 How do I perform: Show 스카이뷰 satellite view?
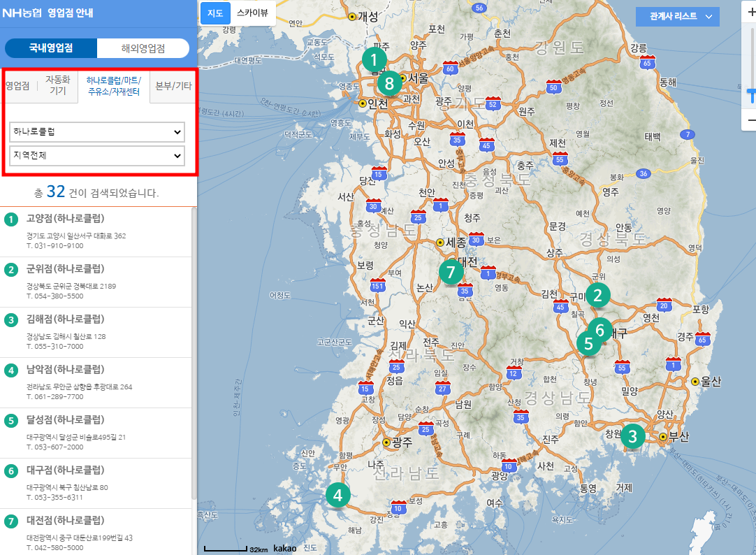click(253, 13)
